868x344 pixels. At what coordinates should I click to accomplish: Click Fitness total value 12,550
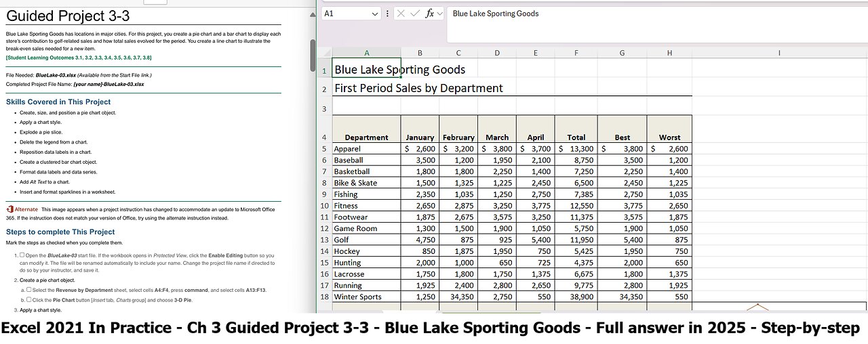tap(576, 205)
